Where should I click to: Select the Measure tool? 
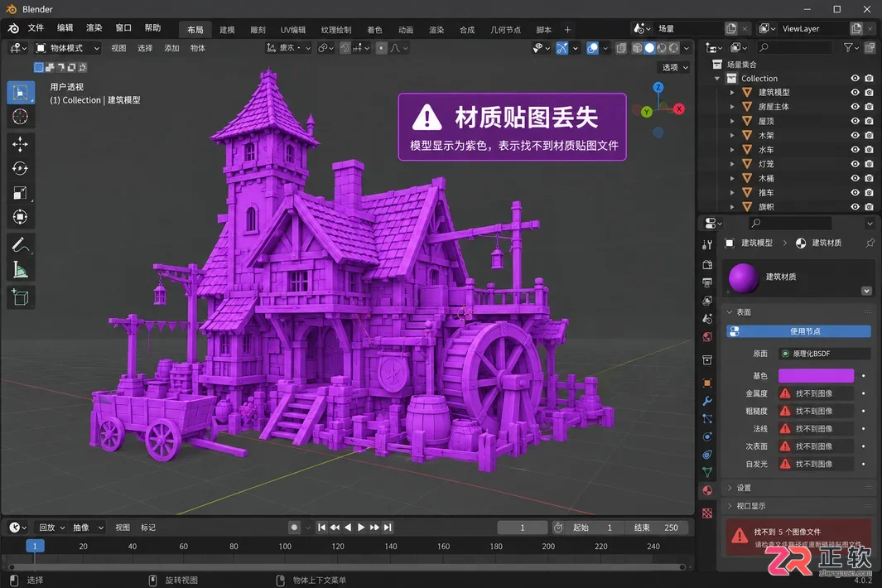(20, 269)
